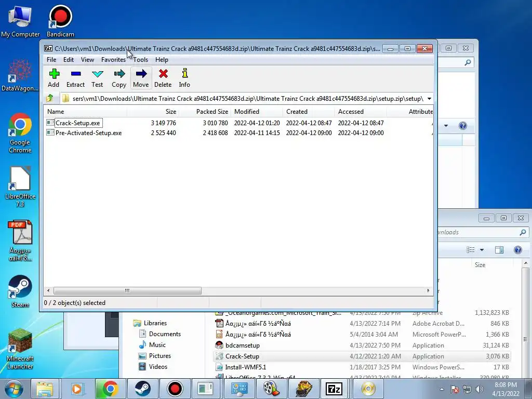532x399 pixels.
Task: Expand the 7-Zip address path dropdown
Action: coord(429,99)
